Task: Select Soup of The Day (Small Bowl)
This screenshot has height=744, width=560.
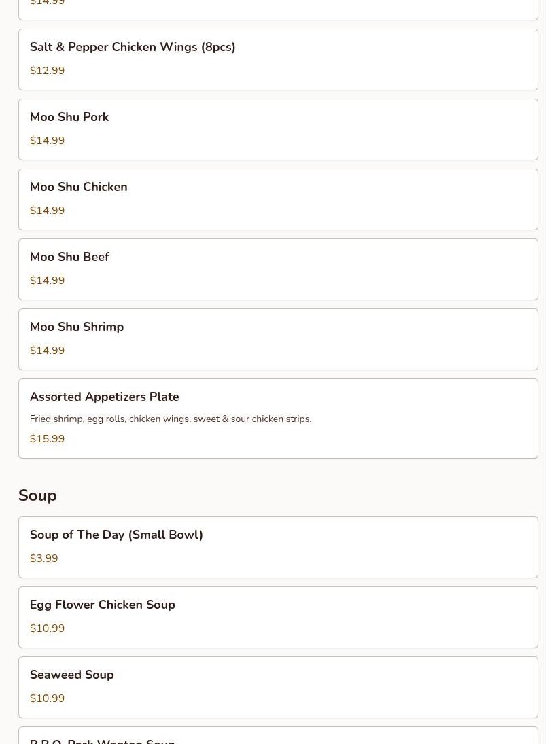Action: 277,547
